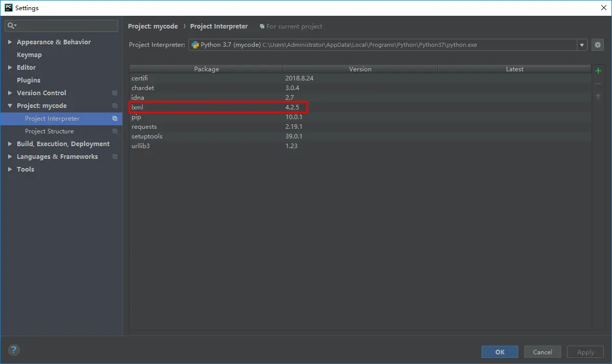Click the Latest column header
Viewport: 612px width, 364px height.
[515, 69]
